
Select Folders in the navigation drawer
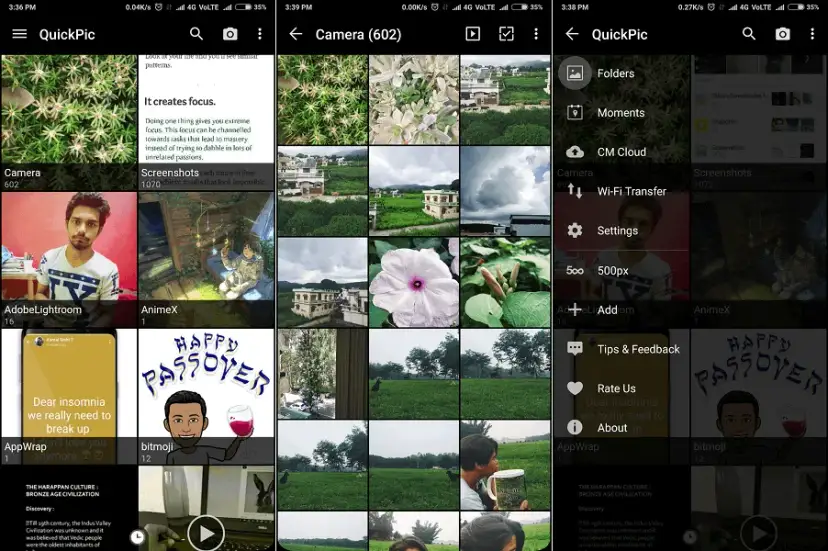615,73
